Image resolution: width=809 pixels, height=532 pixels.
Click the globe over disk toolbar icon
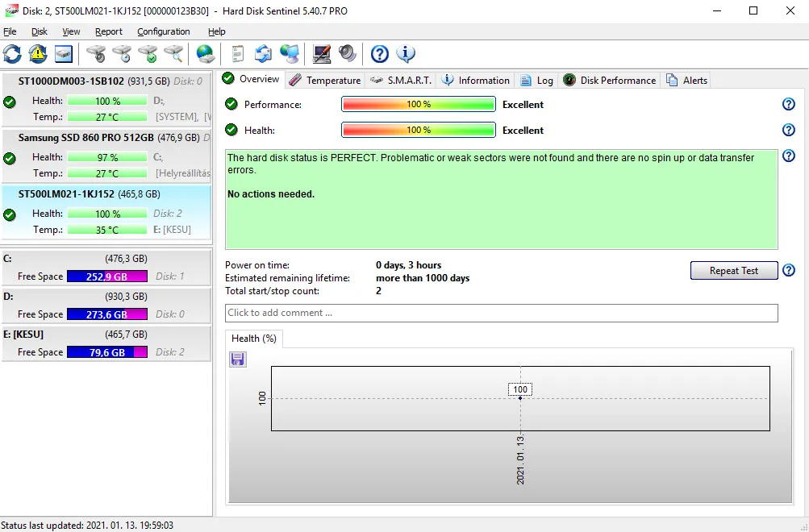click(206, 54)
